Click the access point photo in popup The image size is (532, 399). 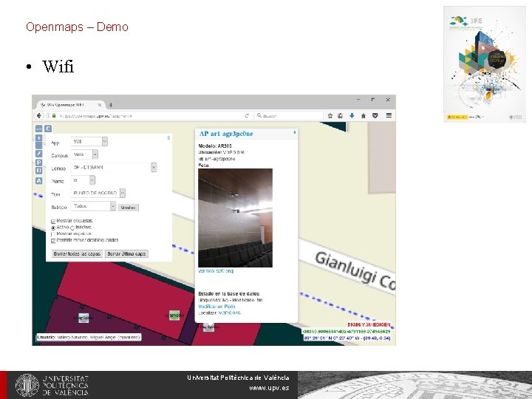coord(235,218)
